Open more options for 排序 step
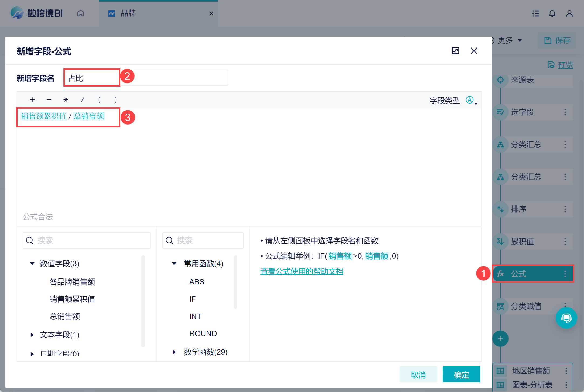The width and height of the screenshot is (584, 392). (x=565, y=209)
